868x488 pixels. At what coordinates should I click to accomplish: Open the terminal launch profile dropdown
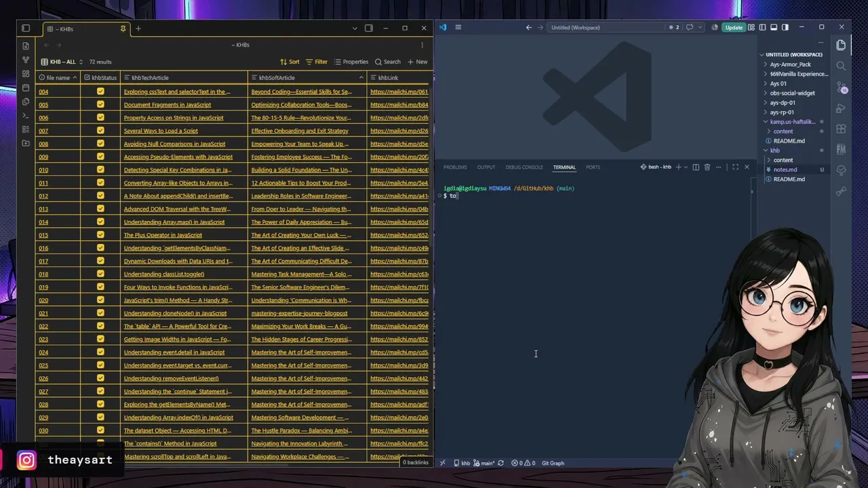pyautogui.click(x=686, y=167)
